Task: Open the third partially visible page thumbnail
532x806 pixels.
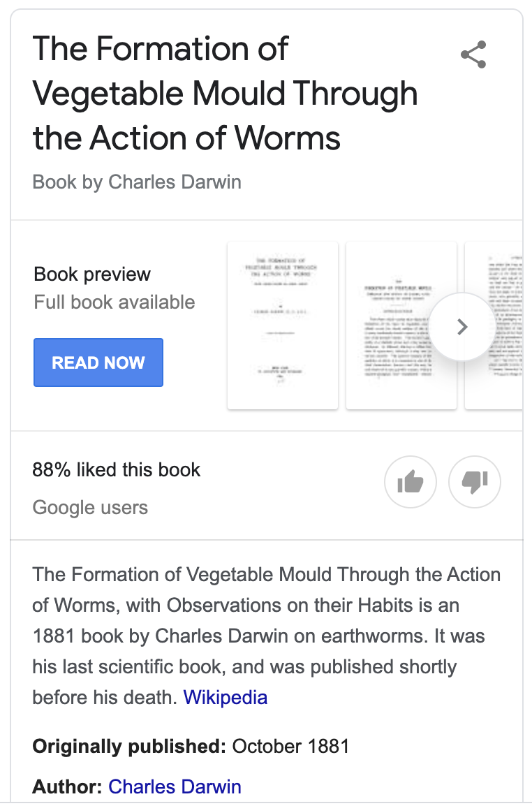Action: tap(494, 325)
